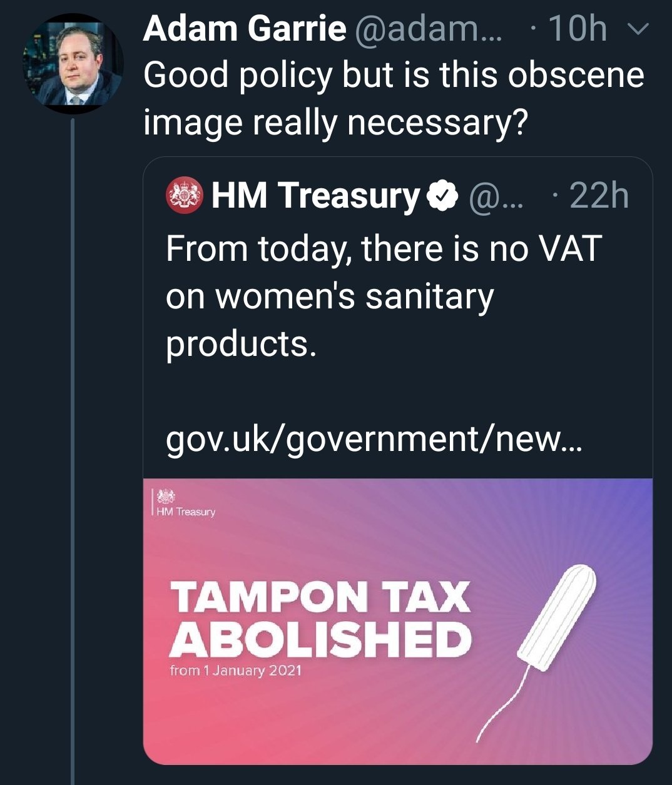Click the 10h tweet timestamp
This screenshot has height=785, width=672.
click(x=577, y=29)
